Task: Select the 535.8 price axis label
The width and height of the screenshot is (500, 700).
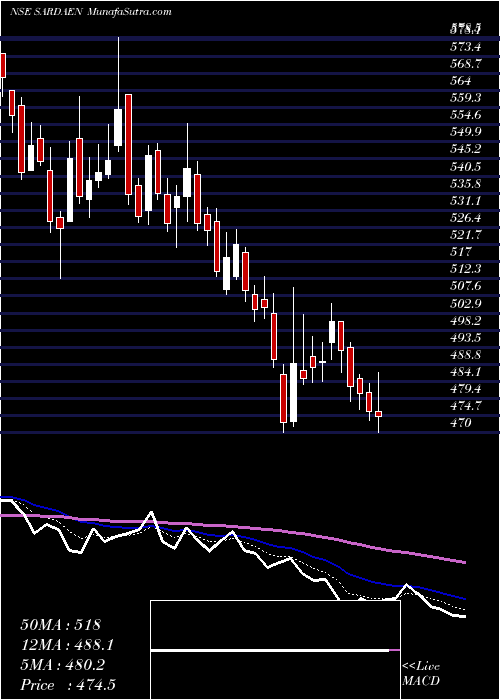Action: (466, 183)
